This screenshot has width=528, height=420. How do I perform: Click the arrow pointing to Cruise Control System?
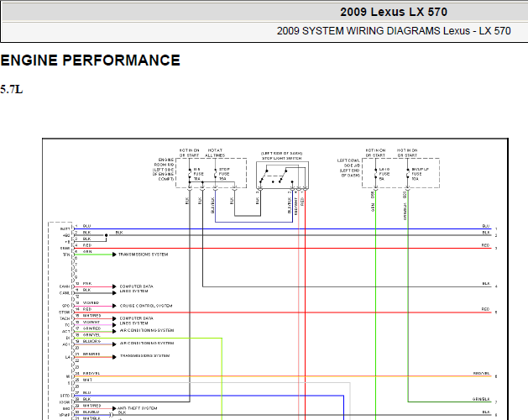tap(114, 306)
